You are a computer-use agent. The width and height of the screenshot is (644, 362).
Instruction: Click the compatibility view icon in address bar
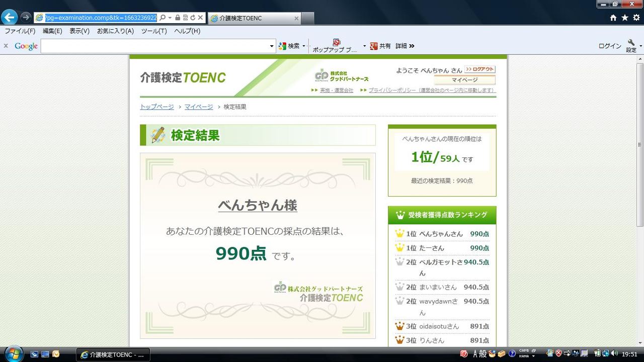pyautogui.click(x=185, y=18)
